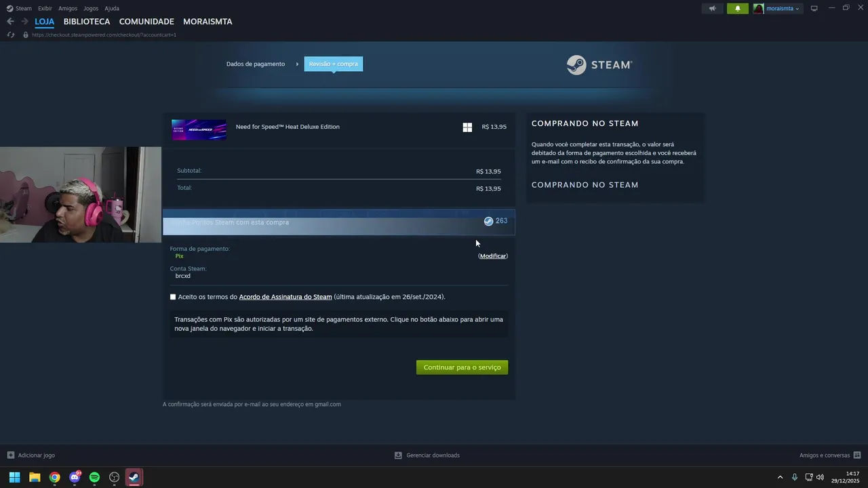868x488 pixels.
Task: Click the download icon beside Gerenciar downloads
Action: coord(398,455)
